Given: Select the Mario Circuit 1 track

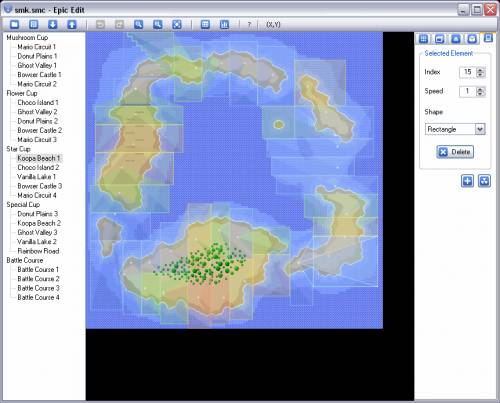Looking at the screenshot, I should [37, 47].
